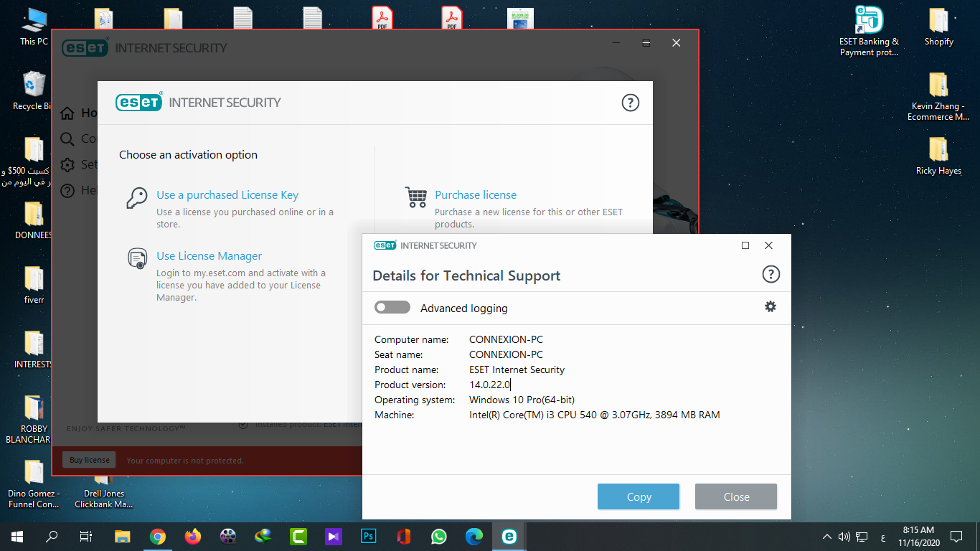Open help in Details for Technical Support
Image resolution: width=980 pixels, height=551 pixels.
[771, 274]
